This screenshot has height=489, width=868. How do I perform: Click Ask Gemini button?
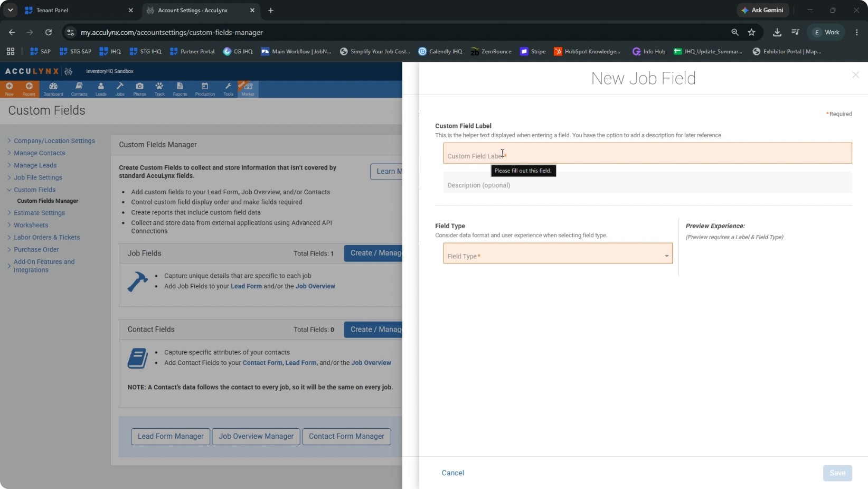(762, 10)
